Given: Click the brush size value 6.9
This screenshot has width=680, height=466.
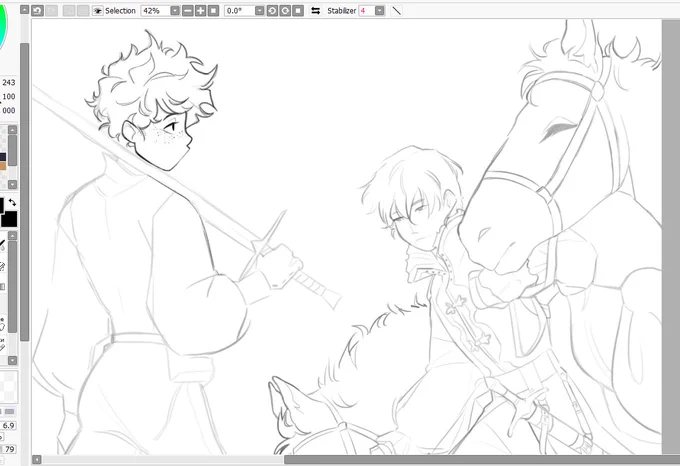Looking at the screenshot, I should coord(9,426).
